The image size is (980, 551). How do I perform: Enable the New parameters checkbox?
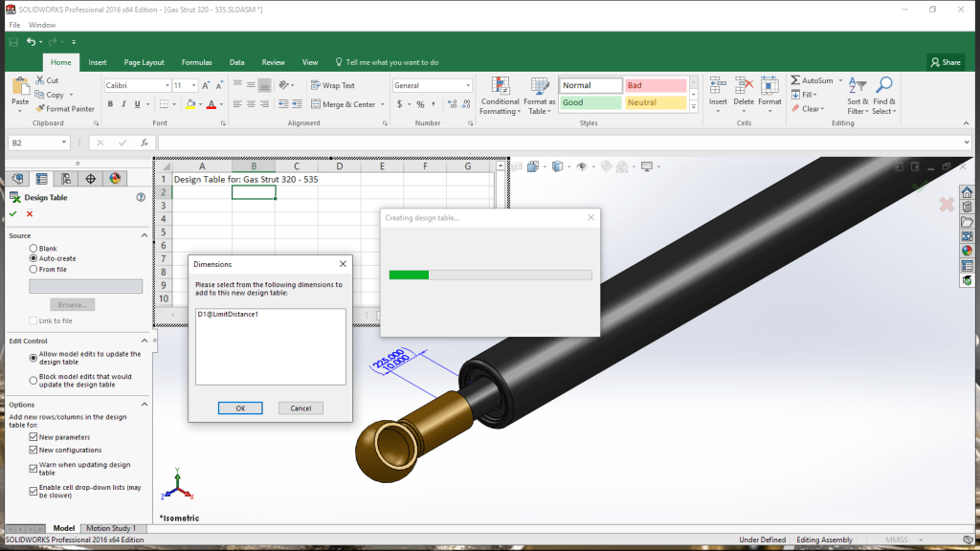[34, 437]
